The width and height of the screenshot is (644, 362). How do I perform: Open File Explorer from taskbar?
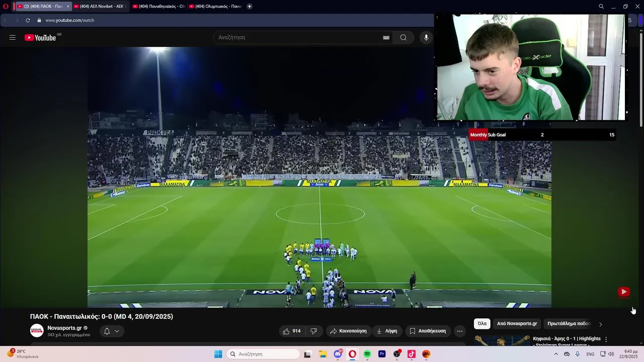tap(323, 354)
